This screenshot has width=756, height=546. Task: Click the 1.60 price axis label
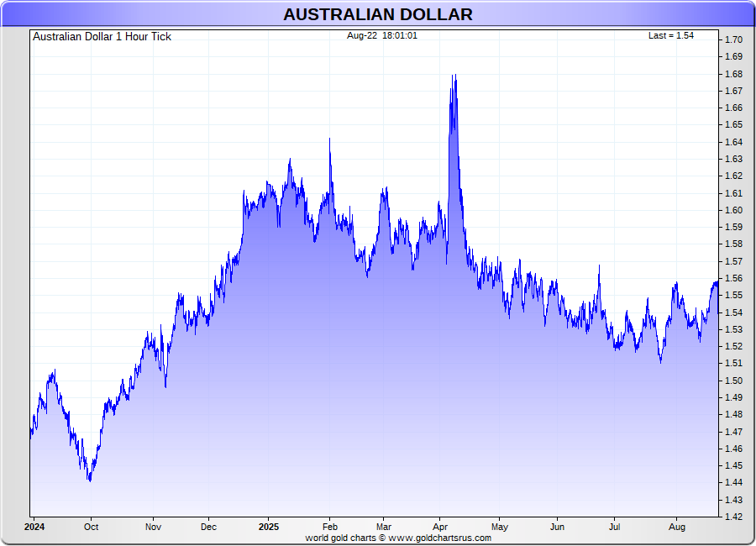pos(732,210)
